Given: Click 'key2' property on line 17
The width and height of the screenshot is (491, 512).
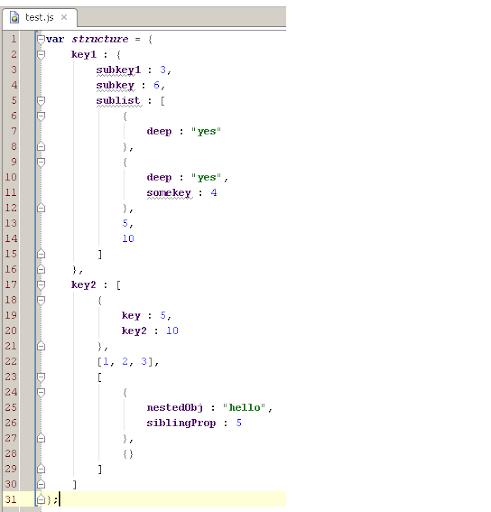Looking at the screenshot, I should (x=84, y=285).
